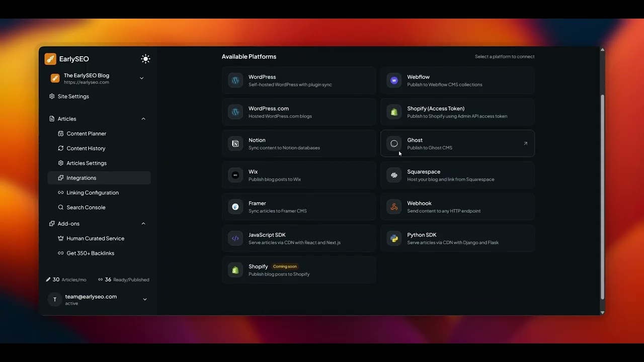Click the Search Console magnifier icon
Screen dimensions: 644x362
tap(61, 208)
